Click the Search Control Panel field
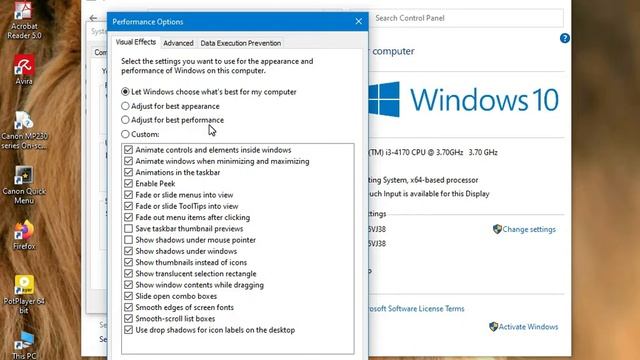Screen dimensions: 640x360 (467, 18)
